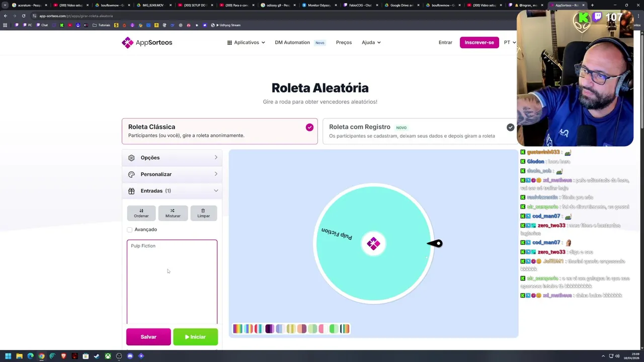The image size is (644, 362).
Task: Open the DM Automation page
Action: pos(292,43)
